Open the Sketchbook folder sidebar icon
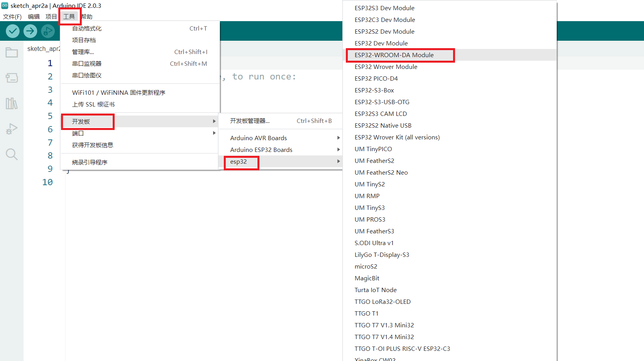 point(12,52)
